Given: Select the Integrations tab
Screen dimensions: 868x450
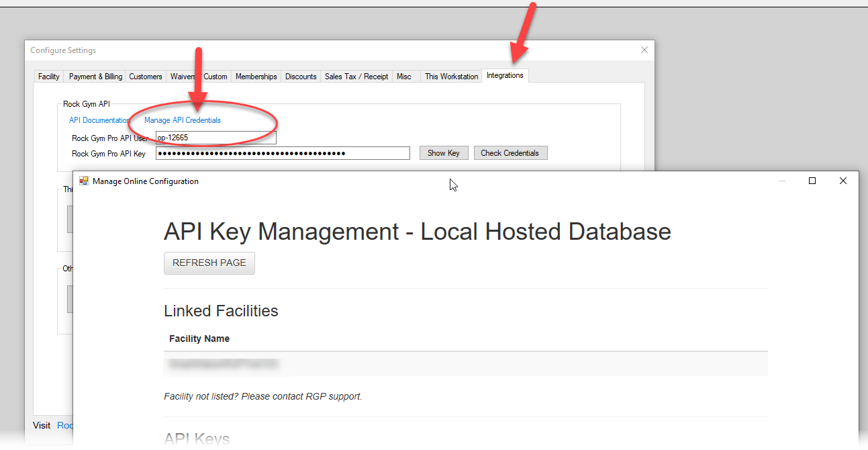Looking at the screenshot, I should click(x=505, y=75).
